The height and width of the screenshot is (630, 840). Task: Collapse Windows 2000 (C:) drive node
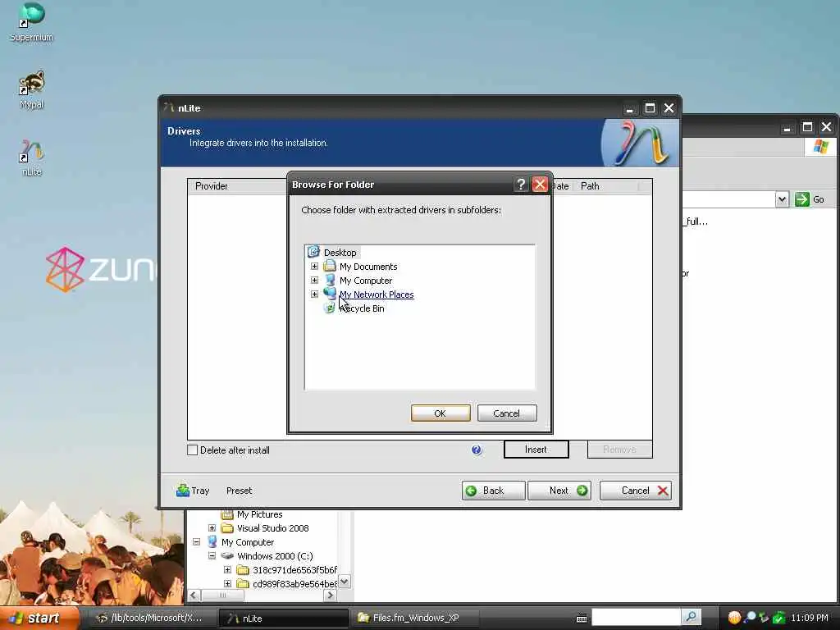tap(212, 556)
